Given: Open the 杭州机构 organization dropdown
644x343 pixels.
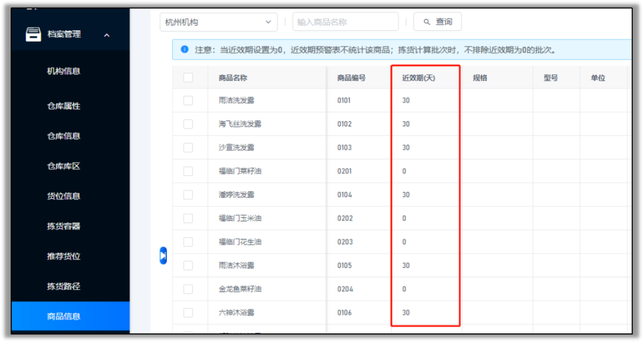Looking at the screenshot, I should click(218, 22).
